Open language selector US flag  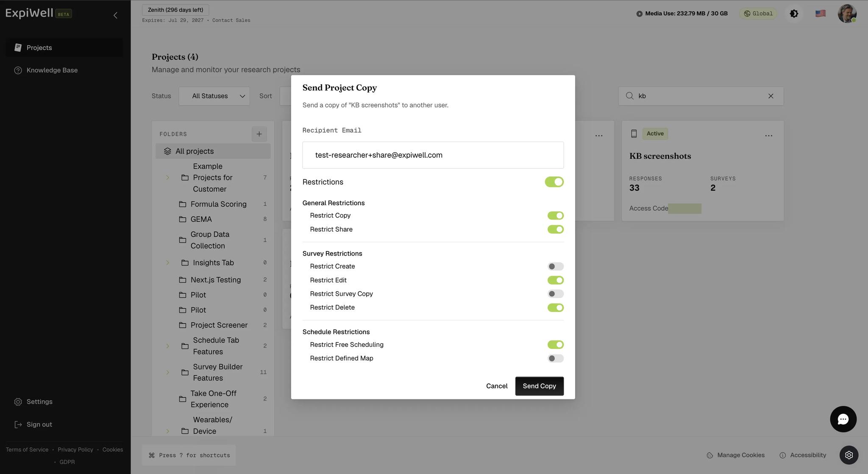pyautogui.click(x=820, y=14)
